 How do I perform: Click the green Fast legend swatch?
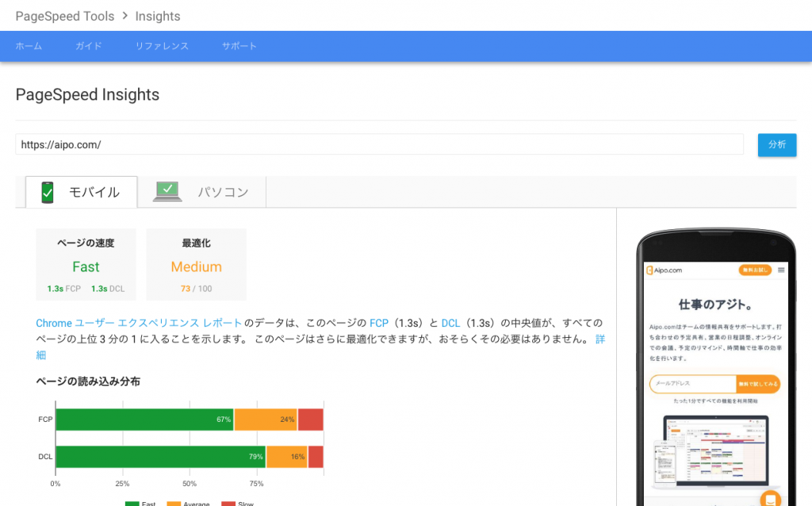132,504
